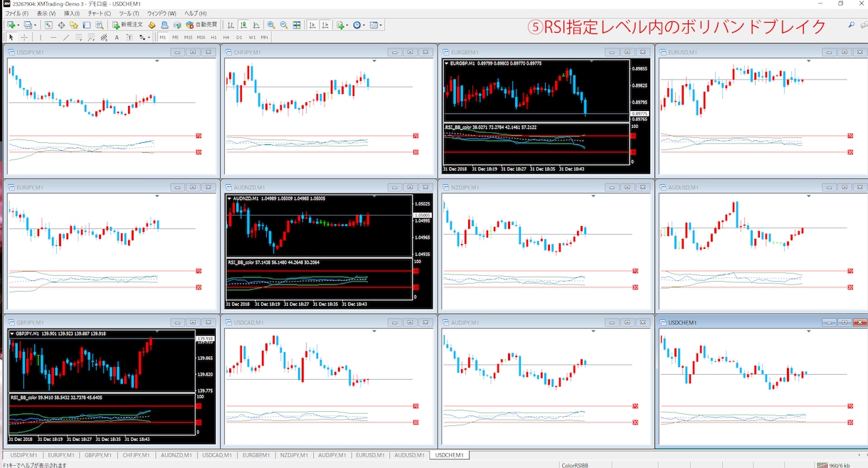Zoom out on the chart
Image resolution: width=868 pixels, height=468 pixels.
pos(284,25)
